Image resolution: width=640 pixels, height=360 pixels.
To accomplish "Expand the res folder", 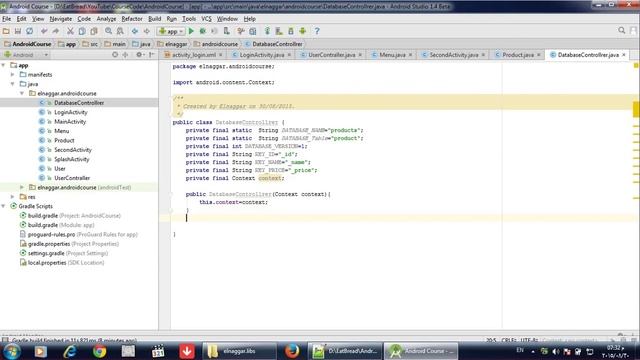I will point(13,197).
